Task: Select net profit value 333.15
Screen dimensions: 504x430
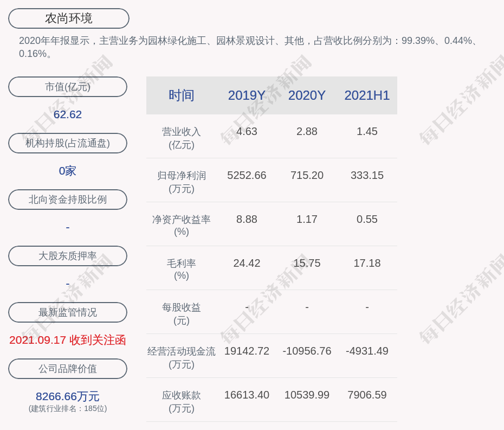Action: click(x=367, y=175)
